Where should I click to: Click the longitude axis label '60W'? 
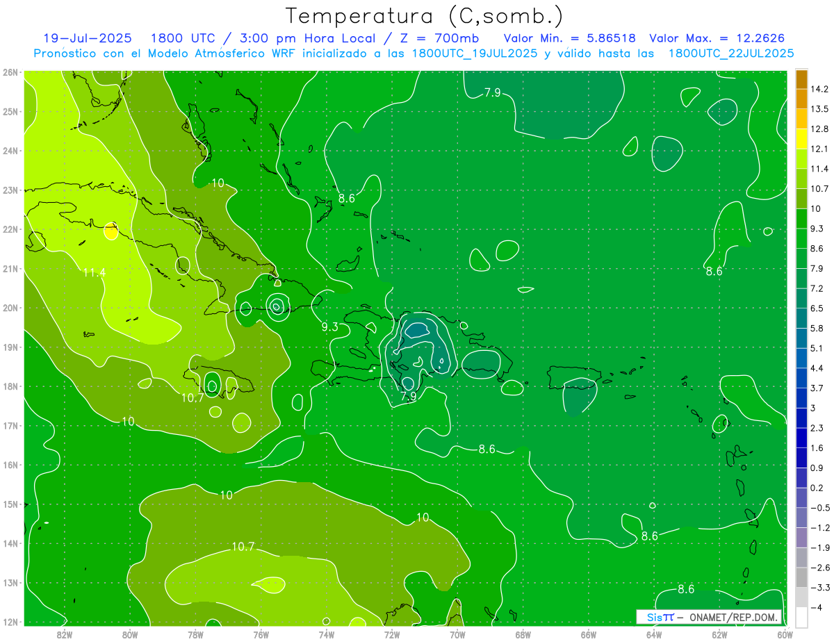click(x=785, y=634)
